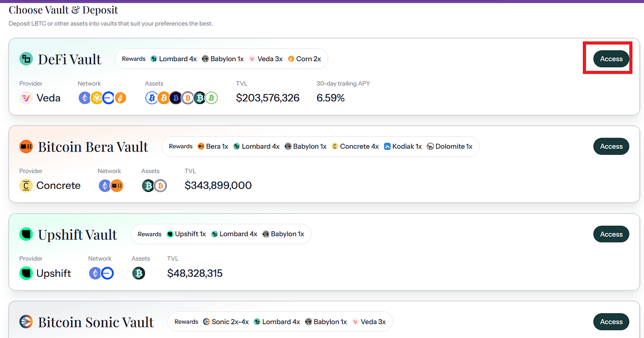Click the Upshift 1x reward

pyautogui.click(x=186, y=234)
